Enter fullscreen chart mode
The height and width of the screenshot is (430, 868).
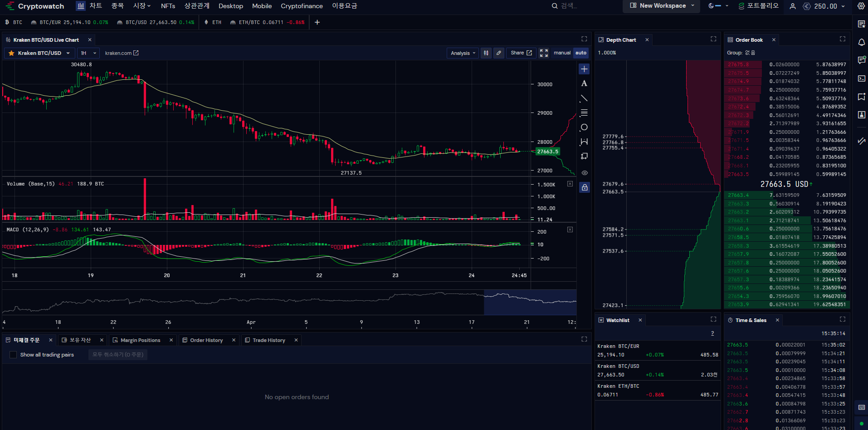click(544, 53)
